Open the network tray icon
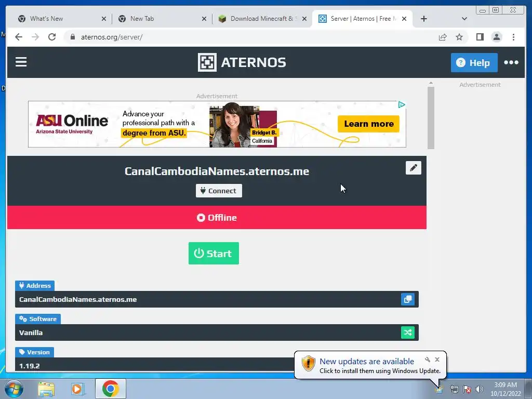532x399 pixels. click(454, 389)
